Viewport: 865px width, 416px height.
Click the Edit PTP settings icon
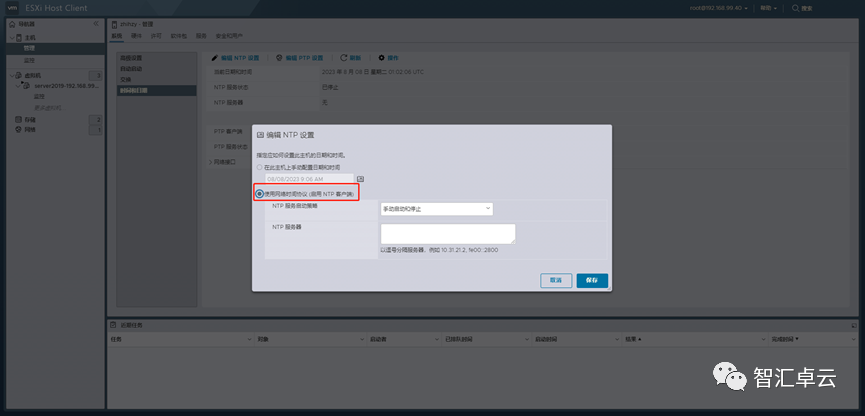pyautogui.click(x=279, y=58)
